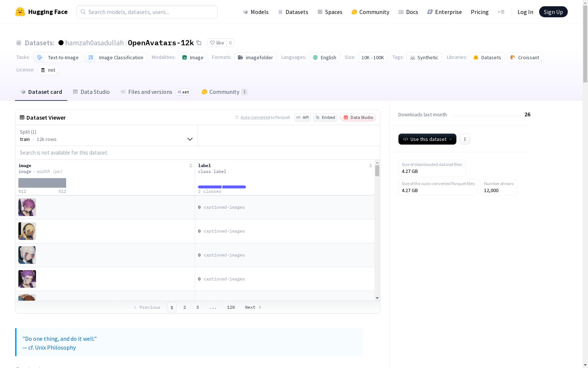
Task: Sort the label column using its arrows
Action: coord(370,166)
